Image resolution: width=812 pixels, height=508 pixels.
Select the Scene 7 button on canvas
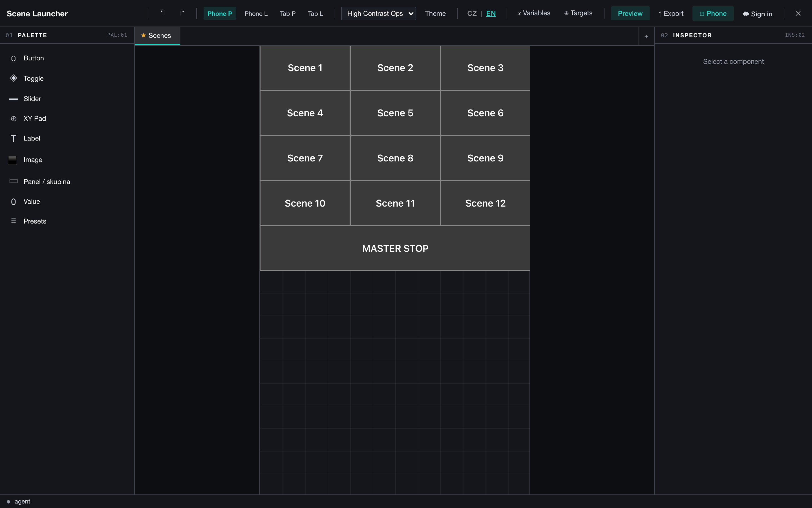point(305,158)
